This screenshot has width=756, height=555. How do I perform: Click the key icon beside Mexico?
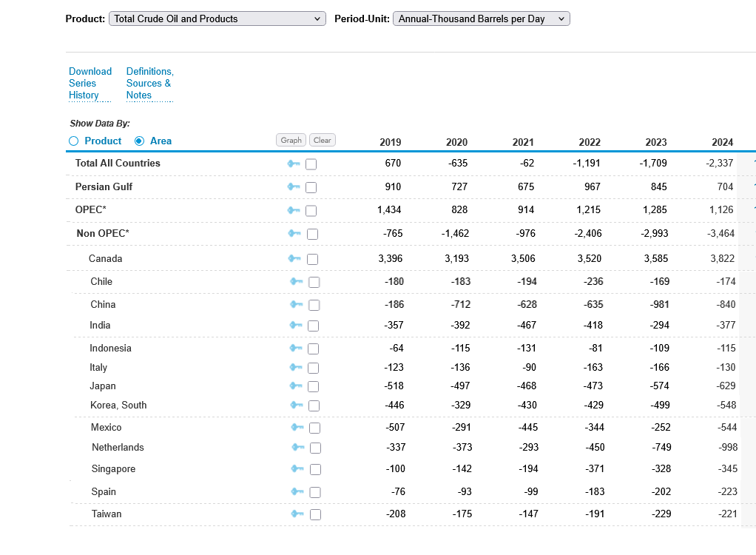click(x=297, y=427)
